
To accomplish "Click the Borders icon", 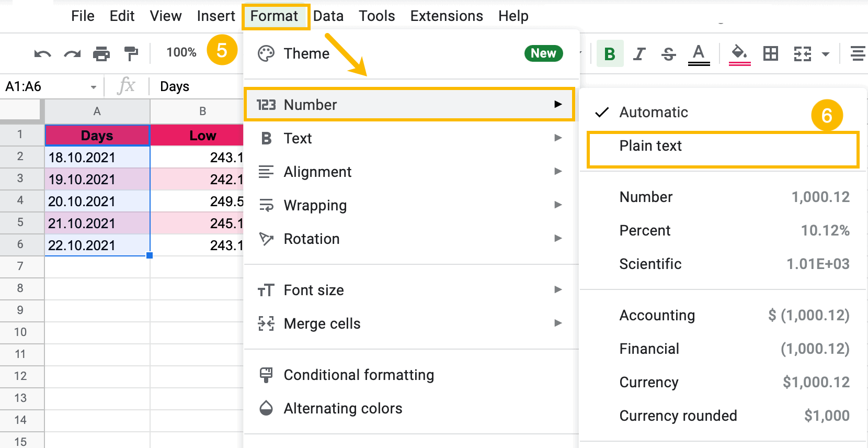I will pos(771,53).
